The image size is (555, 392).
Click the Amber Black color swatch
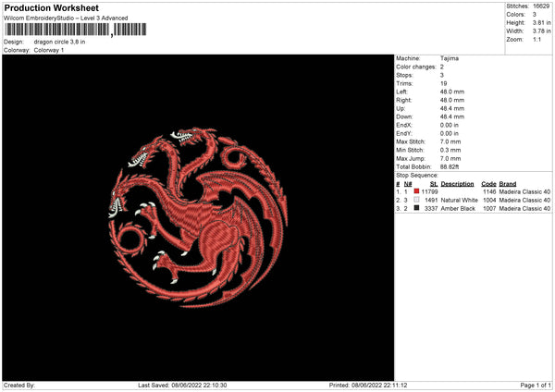click(x=416, y=208)
